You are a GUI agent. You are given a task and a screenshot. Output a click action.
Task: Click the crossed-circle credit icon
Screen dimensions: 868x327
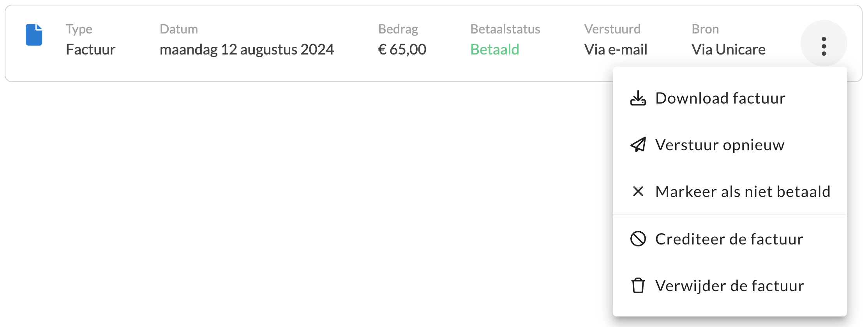[638, 239]
